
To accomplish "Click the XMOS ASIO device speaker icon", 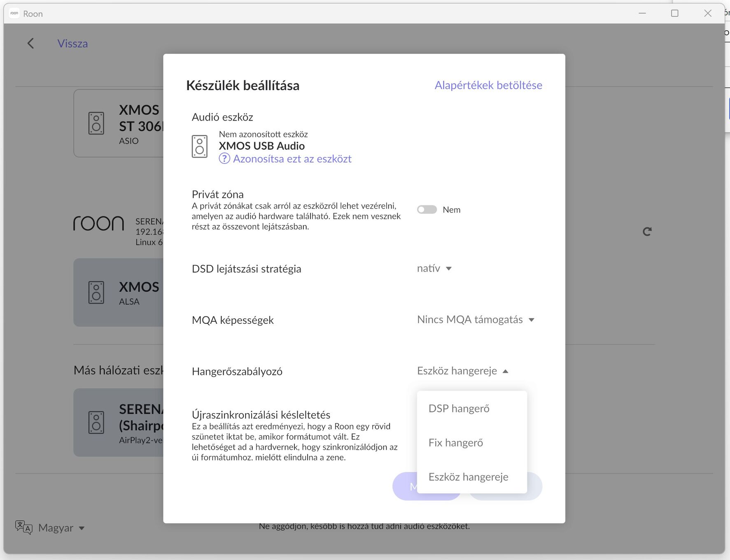I will [x=96, y=123].
